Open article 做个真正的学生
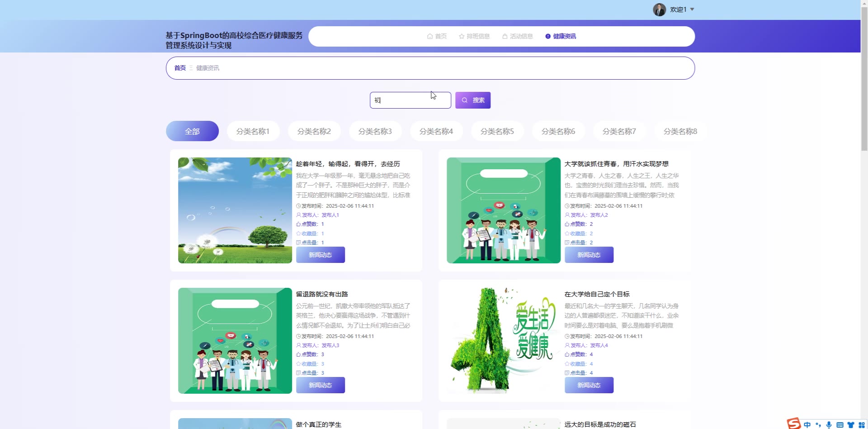The width and height of the screenshot is (868, 429). pyautogui.click(x=319, y=424)
